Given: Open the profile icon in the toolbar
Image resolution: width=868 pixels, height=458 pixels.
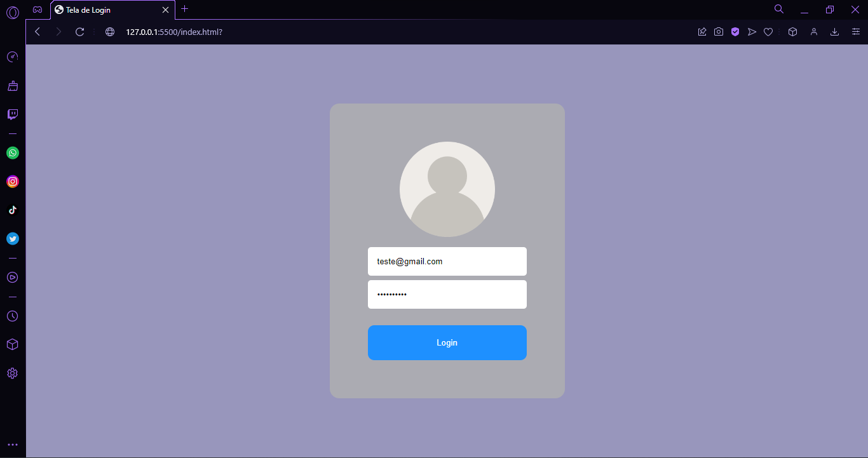Looking at the screenshot, I should click(x=814, y=31).
